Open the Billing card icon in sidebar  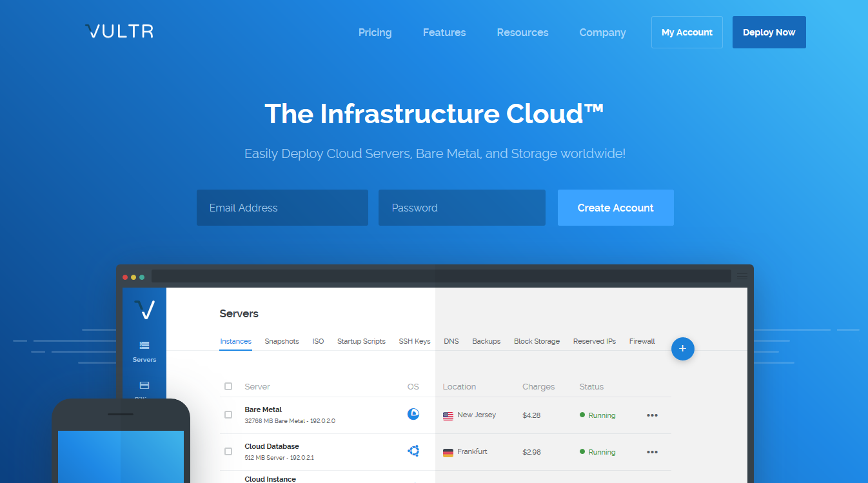pos(144,386)
